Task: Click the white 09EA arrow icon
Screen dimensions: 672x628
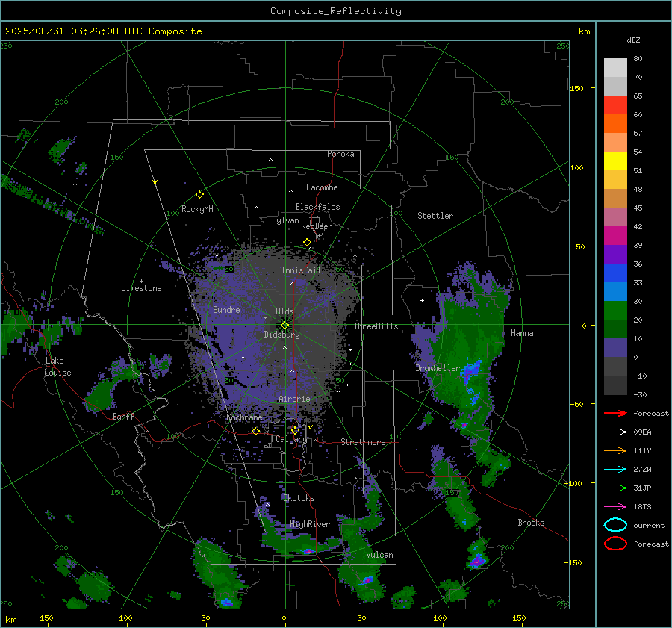Action: (615, 432)
